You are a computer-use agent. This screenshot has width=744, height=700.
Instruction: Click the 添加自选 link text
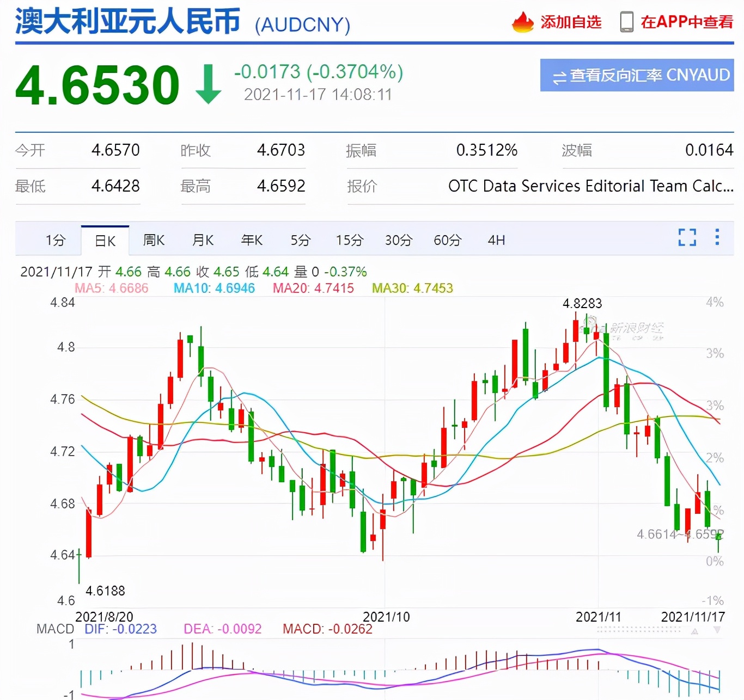click(570, 22)
